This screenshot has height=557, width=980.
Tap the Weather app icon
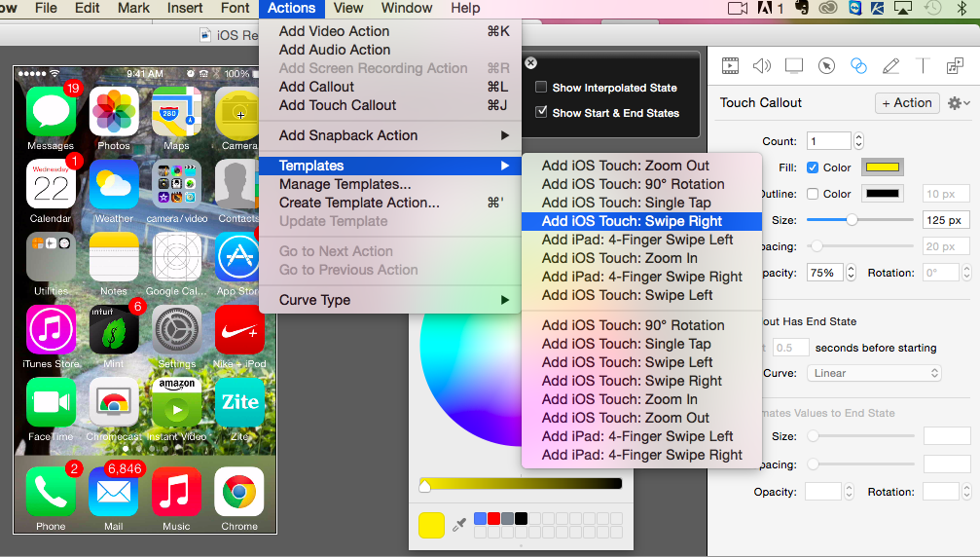114,184
